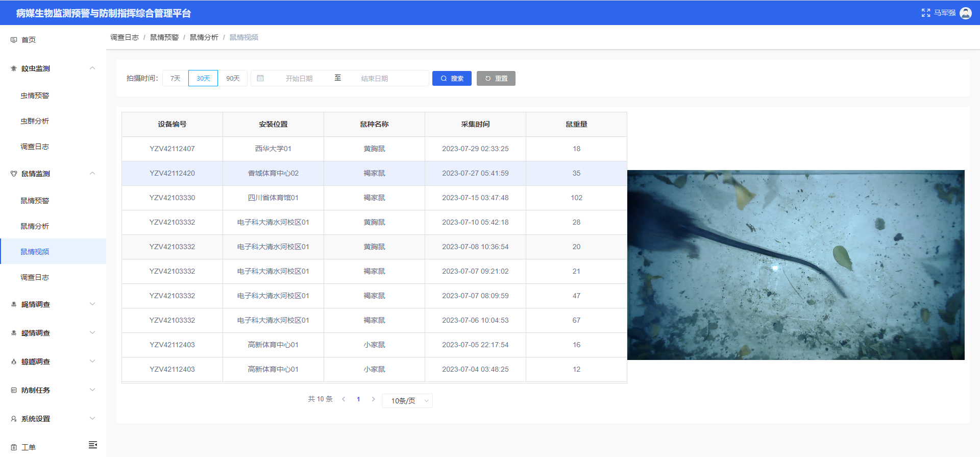The width and height of the screenshot is (980, 457).
Task: Select the row for 香城体育中心02
Action: pos(374,173)
